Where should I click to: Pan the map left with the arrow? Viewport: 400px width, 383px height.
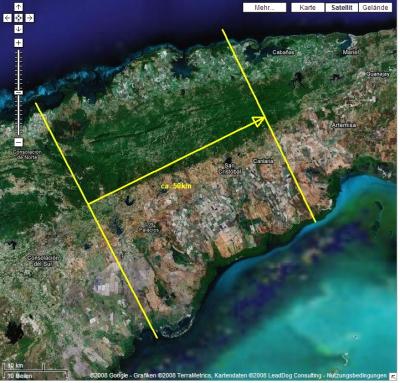(7, 18)
